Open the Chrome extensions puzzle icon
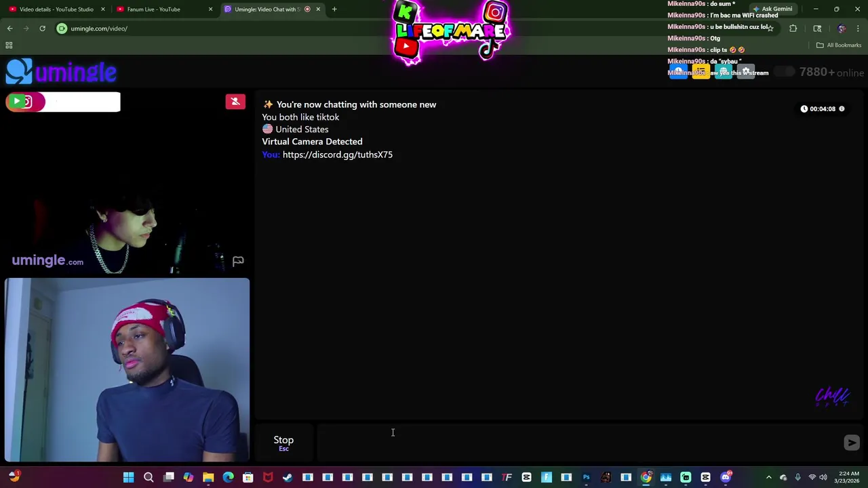The height and width of the screenshot is (488, 868). pyautogui.click(x=793, y=28)
